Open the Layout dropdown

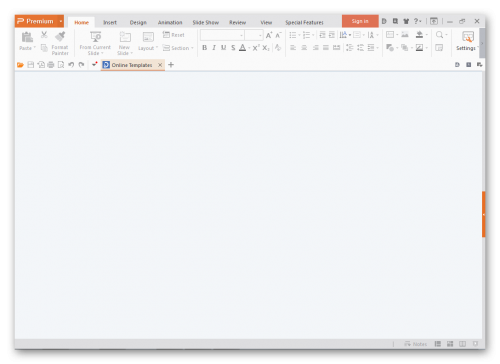pos(148,42)
